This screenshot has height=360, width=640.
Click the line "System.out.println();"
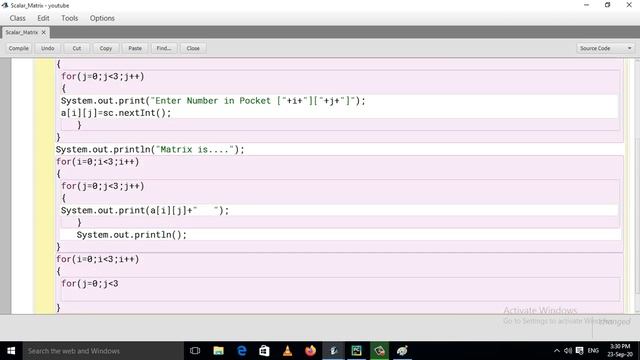pos(131,235)
